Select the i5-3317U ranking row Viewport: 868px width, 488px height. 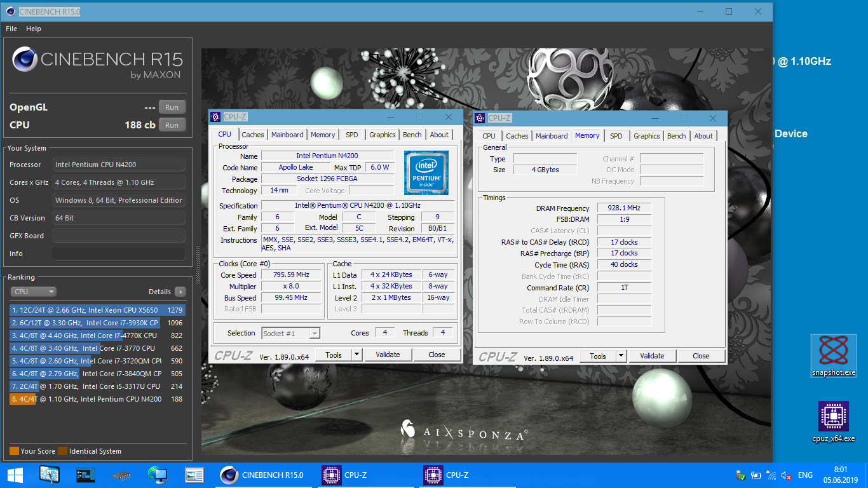(98, 386)
